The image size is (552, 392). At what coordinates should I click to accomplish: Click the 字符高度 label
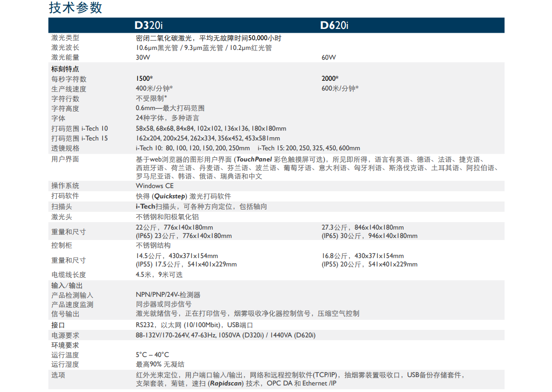(65, 108)
